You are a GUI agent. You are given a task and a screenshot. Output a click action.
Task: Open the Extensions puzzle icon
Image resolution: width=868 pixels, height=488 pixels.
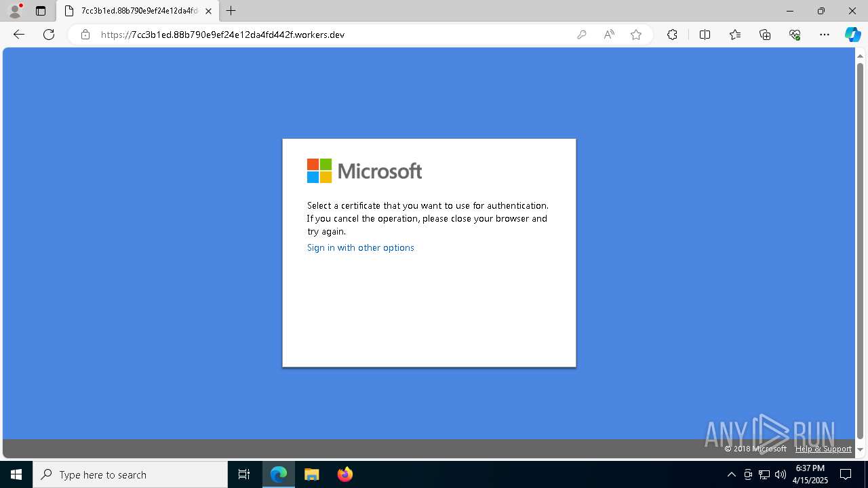[x=672, y=35]
